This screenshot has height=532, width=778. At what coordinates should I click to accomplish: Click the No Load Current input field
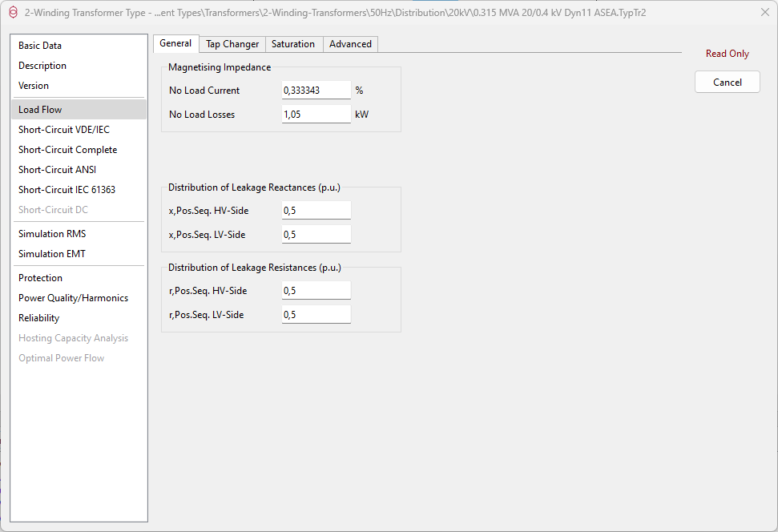tap(316, 91)
